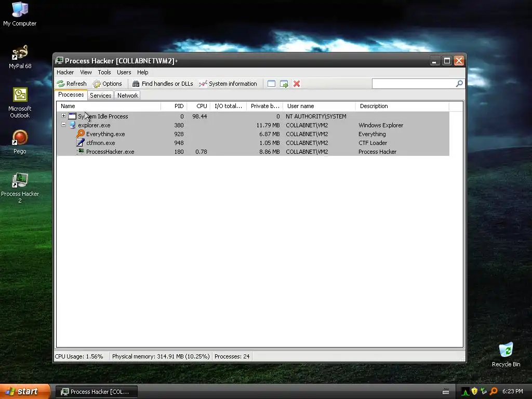Select the ctfmon.exe process
The image size is (532, 399).
coord(253,143)
